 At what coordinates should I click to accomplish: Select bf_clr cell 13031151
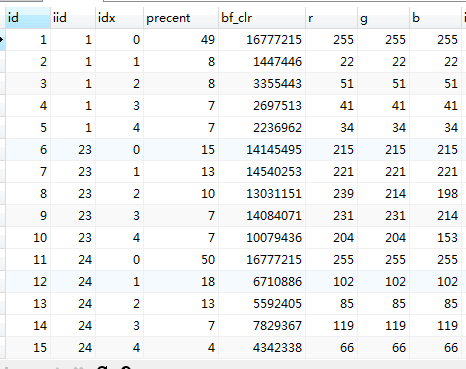262,194
